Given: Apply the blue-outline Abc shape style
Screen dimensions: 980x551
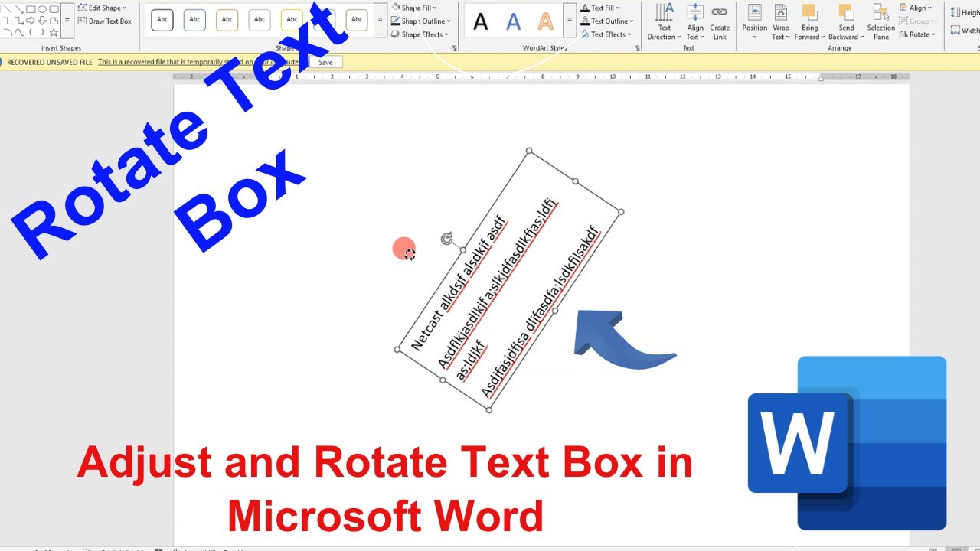Looking at the screenshot, I should (x=194, y=20).
